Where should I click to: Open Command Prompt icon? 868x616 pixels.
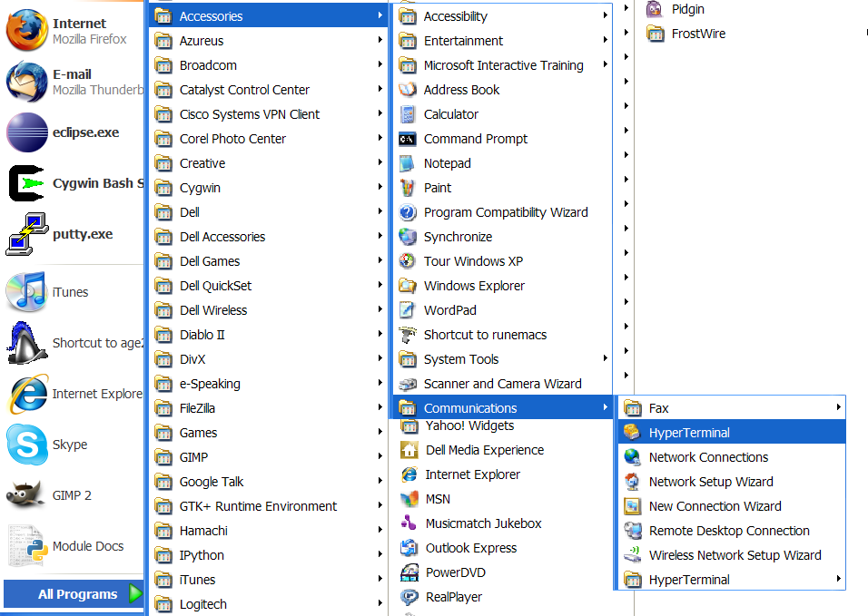pos(408,139)
